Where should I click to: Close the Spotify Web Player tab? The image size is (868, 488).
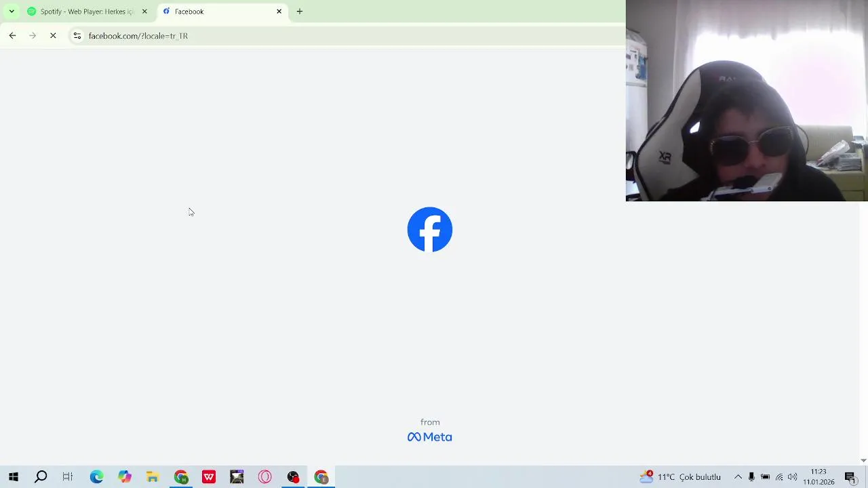[144, 12]
